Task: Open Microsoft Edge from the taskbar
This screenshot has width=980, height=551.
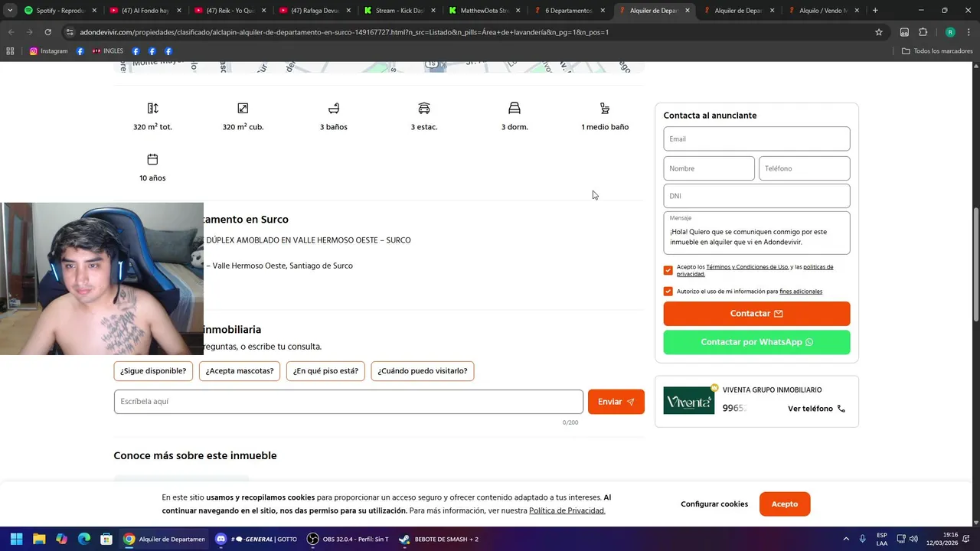Action: click(84, 539)
